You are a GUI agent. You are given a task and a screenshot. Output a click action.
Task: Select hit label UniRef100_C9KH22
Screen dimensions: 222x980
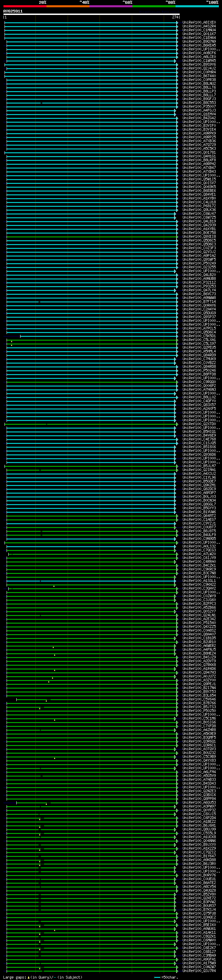pos(199,585)
